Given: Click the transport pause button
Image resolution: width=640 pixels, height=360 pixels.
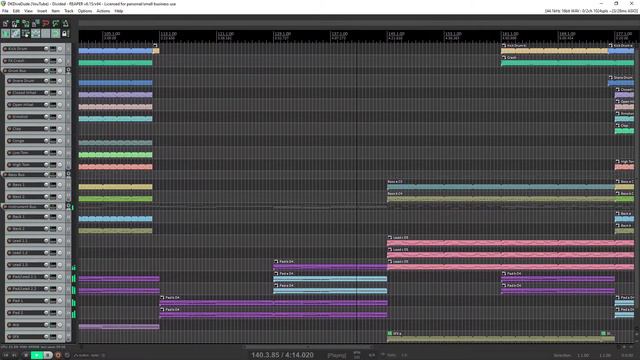Looking at the screenshot, I should pos(48,355).
